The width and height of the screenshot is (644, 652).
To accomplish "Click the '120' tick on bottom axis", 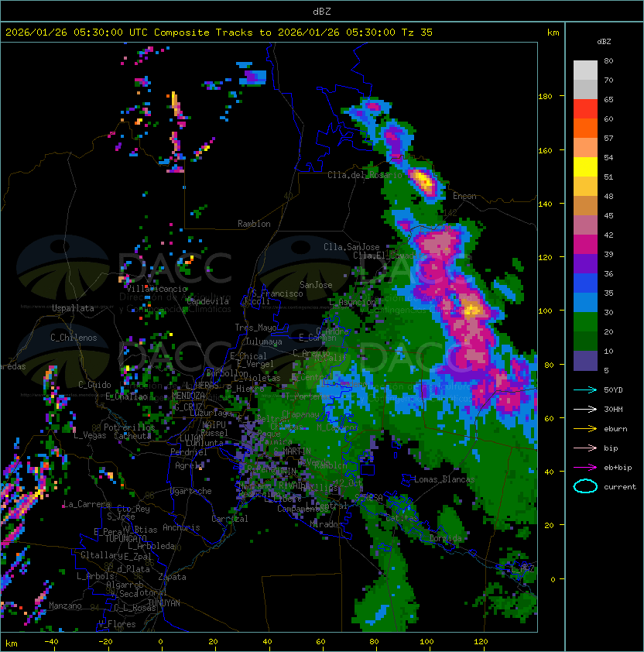I will (481, 642).
